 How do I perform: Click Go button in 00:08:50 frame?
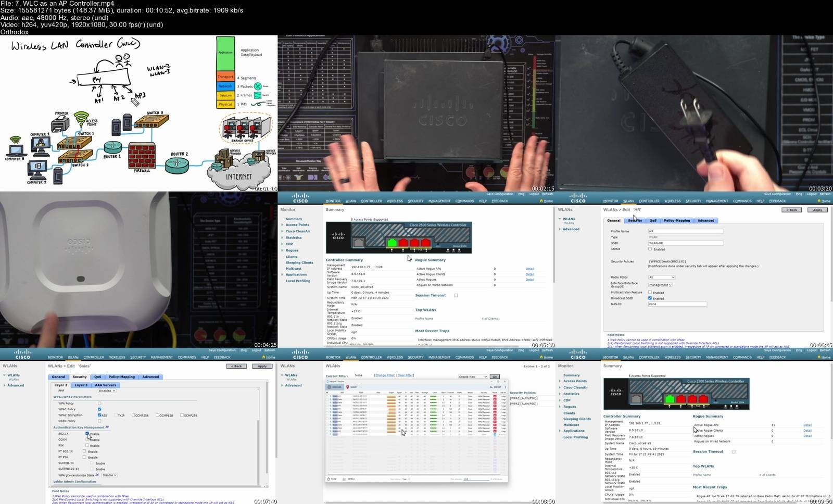pos(494,376)
